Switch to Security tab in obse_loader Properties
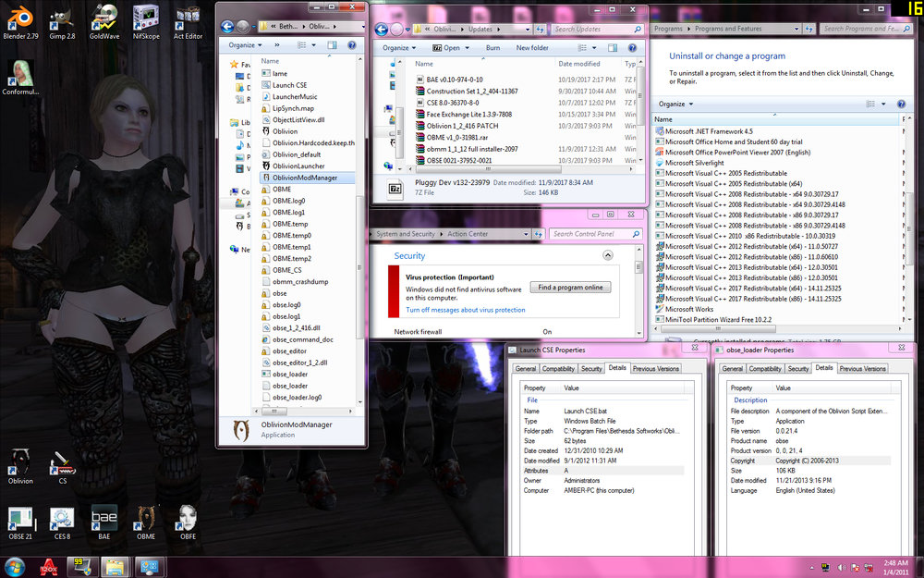 (x=798, y=369)
